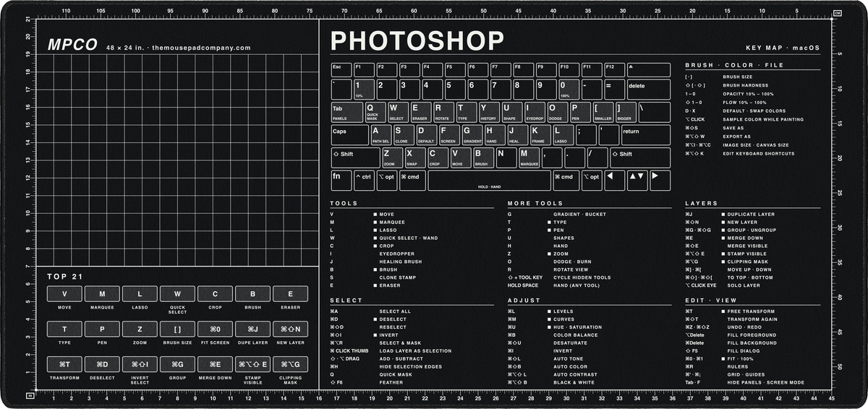Image resolution: width=868 pixels, height=409 pixels.
Task: Select the ⌘G Group key in Top 21
Action: (x=177, y=366)
